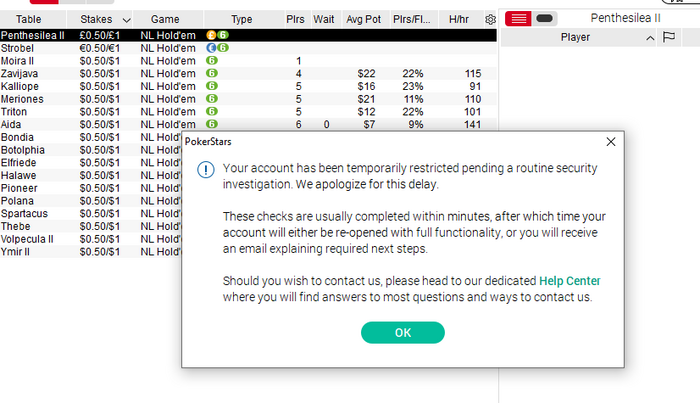Image resolution: width=700 pixels, height=403 pixels.
Task: Select the Spartacus table row
Action: (x=91, y=213)
